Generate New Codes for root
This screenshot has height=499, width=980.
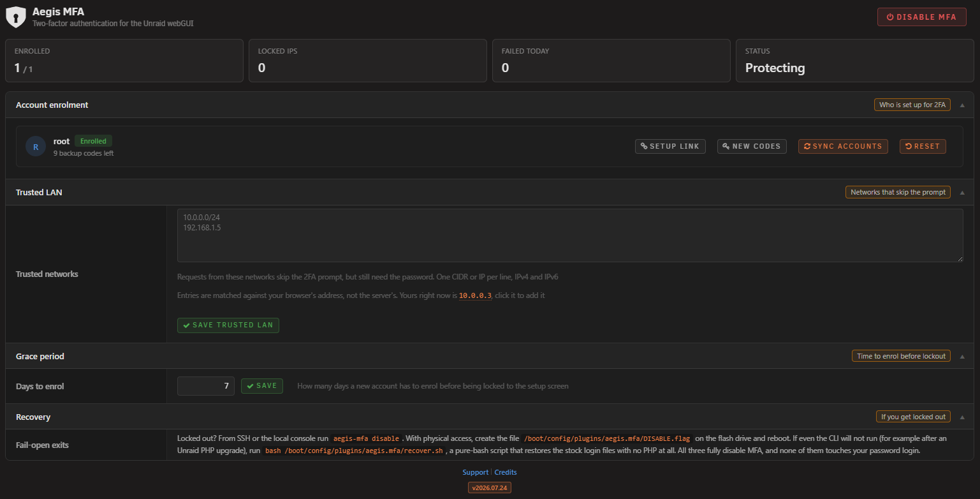(x=752, y=146)
